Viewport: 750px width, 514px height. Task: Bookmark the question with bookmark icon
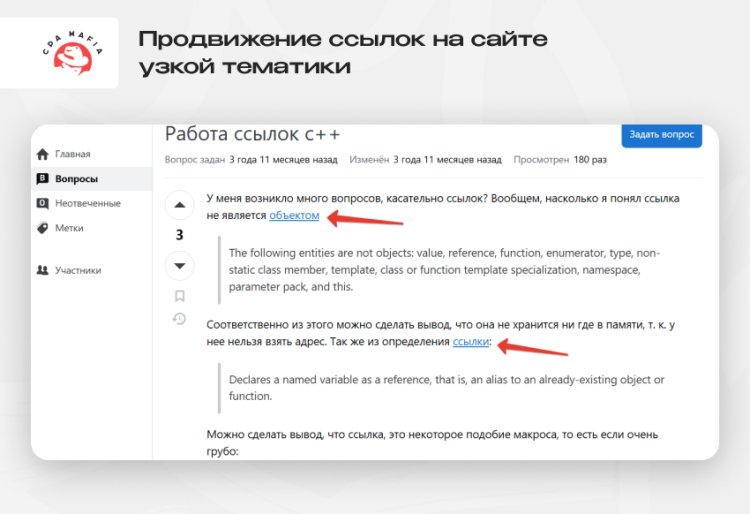(179, 296)
